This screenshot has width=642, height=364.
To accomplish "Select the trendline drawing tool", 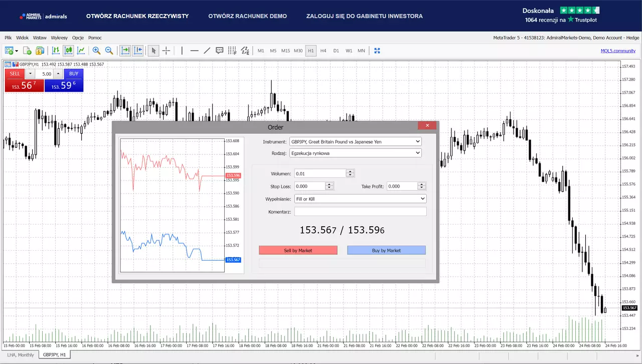I will click(x=207, y=51).
